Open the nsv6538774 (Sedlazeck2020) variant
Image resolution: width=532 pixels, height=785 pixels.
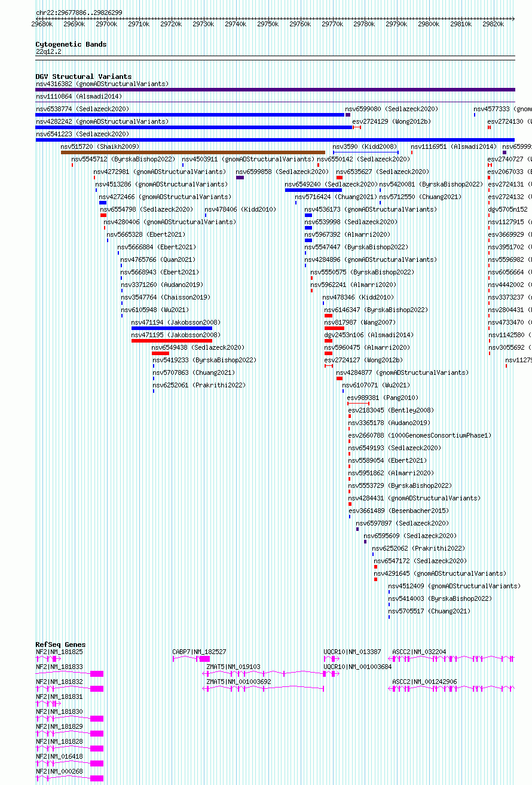coord(82,109)
